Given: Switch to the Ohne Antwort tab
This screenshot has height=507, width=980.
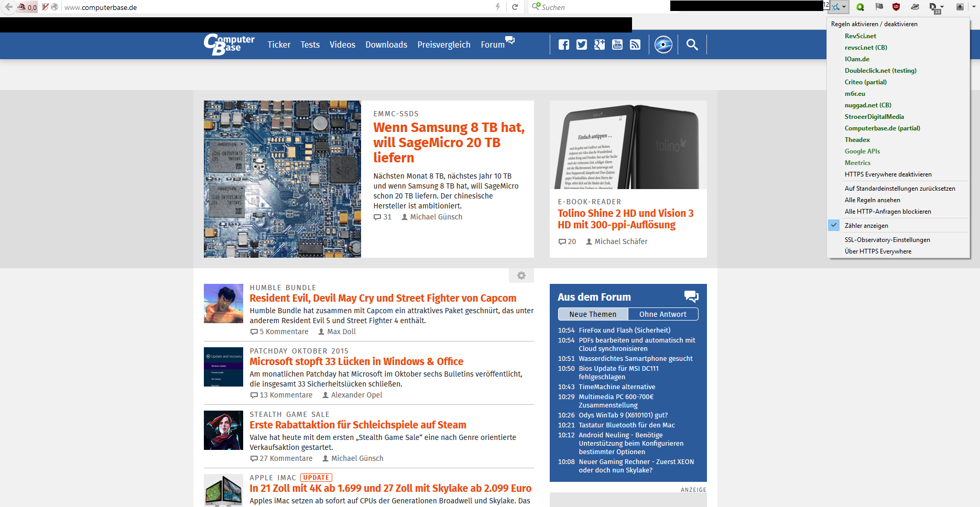Looking at the screenshot, I should coord(663,314).
